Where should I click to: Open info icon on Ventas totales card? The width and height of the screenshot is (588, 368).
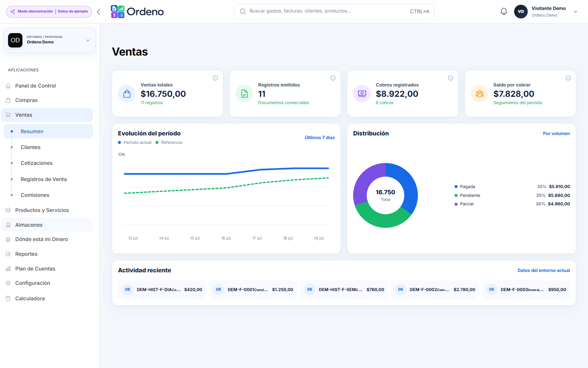click(x=215, y=78)
